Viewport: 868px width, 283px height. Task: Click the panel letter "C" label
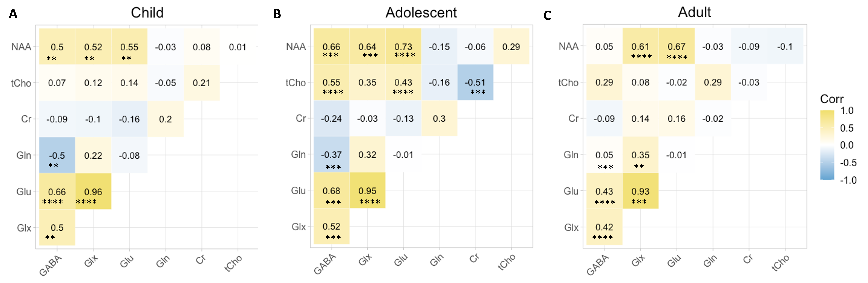(x=547, y=15)
